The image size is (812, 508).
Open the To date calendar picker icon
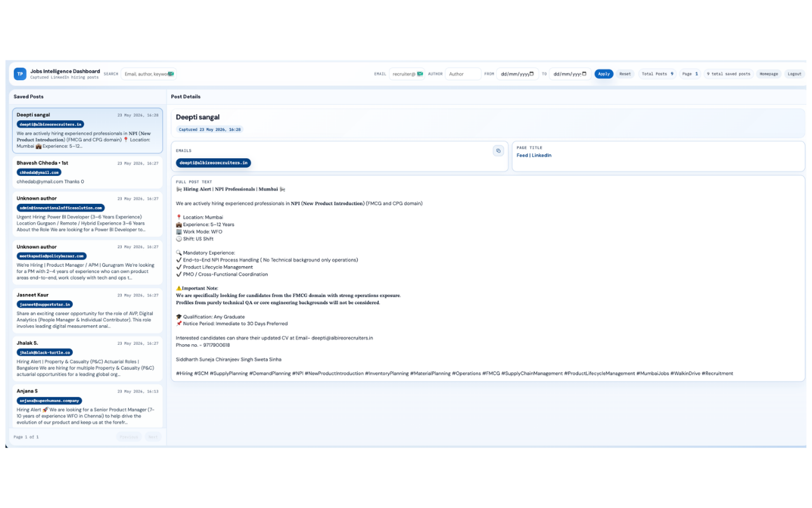[584, 74]
